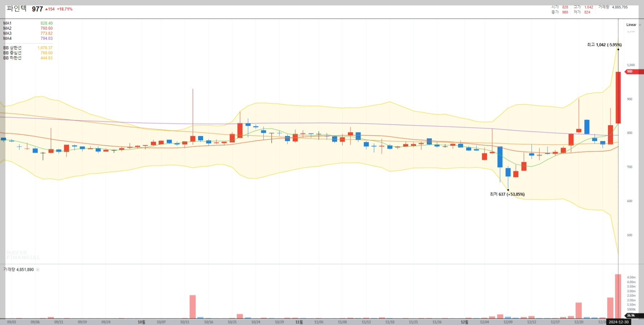Viewport: 644px width, 325px height.
Task: Close the 거래량 volume indicator panel
Action: click(x=38, y=269)
